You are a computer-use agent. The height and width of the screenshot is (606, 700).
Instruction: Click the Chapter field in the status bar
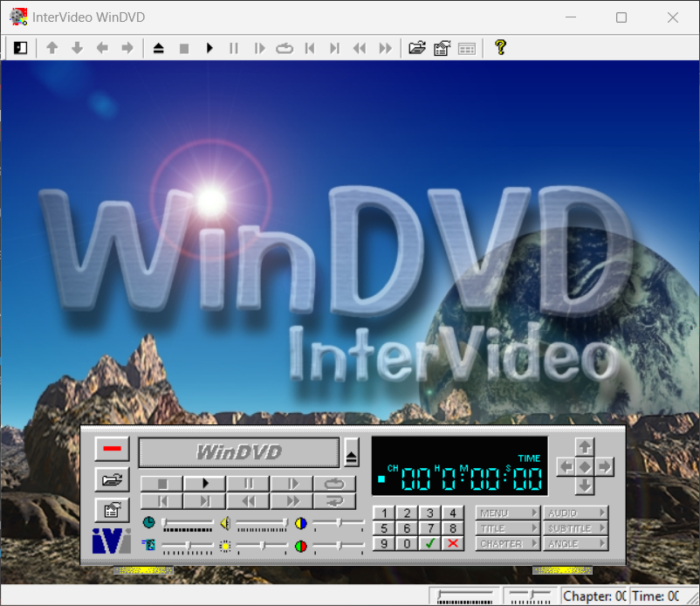594,596
